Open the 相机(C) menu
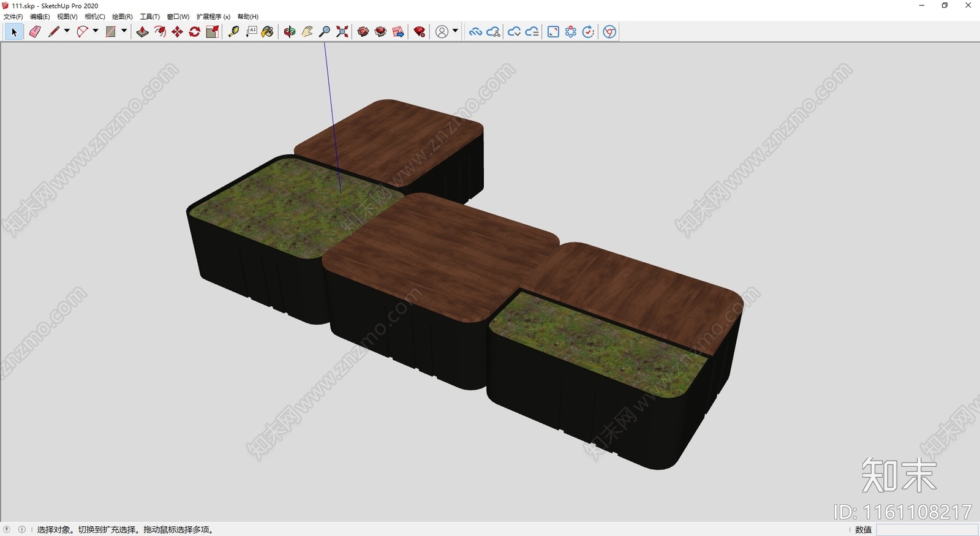Viewport: 980px width, 536px height. click(x=95, y=17)
